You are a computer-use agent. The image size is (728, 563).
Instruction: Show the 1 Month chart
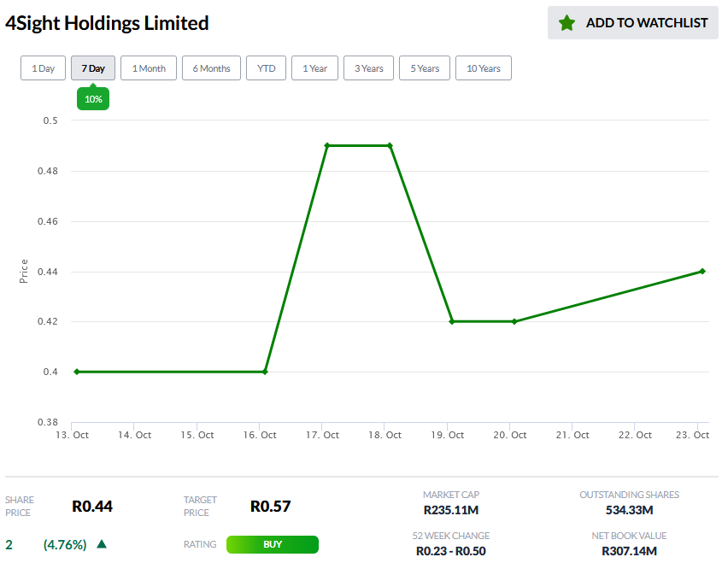149,68
